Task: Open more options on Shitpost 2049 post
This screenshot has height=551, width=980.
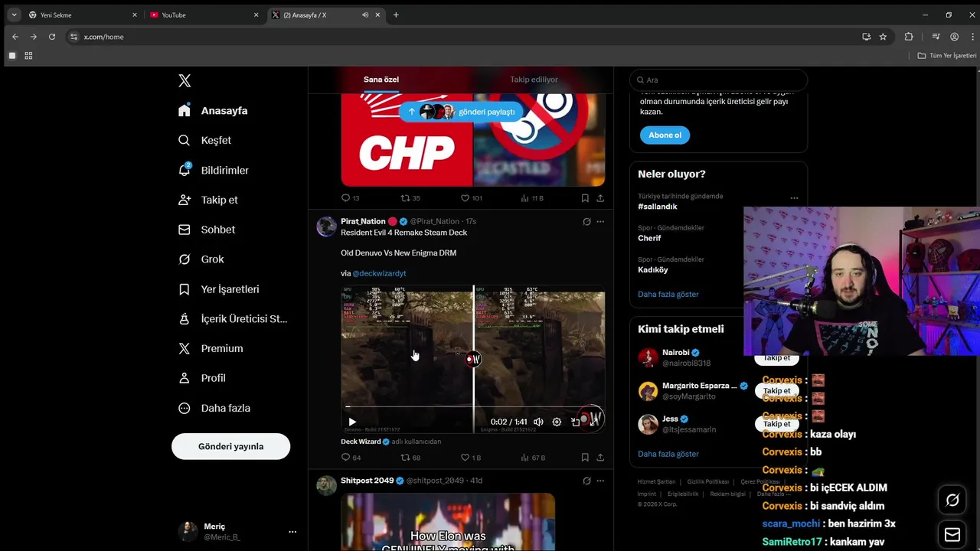Action: click(600, 481)
